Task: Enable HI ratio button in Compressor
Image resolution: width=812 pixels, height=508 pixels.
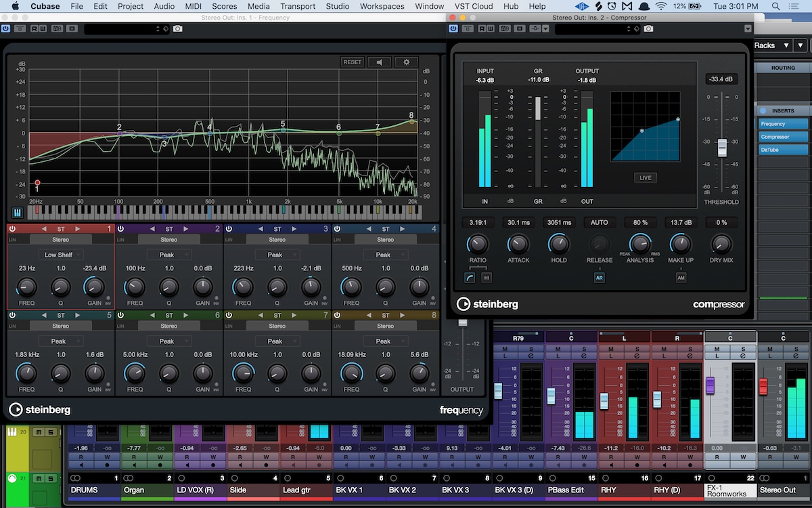Action: (486, 278)
